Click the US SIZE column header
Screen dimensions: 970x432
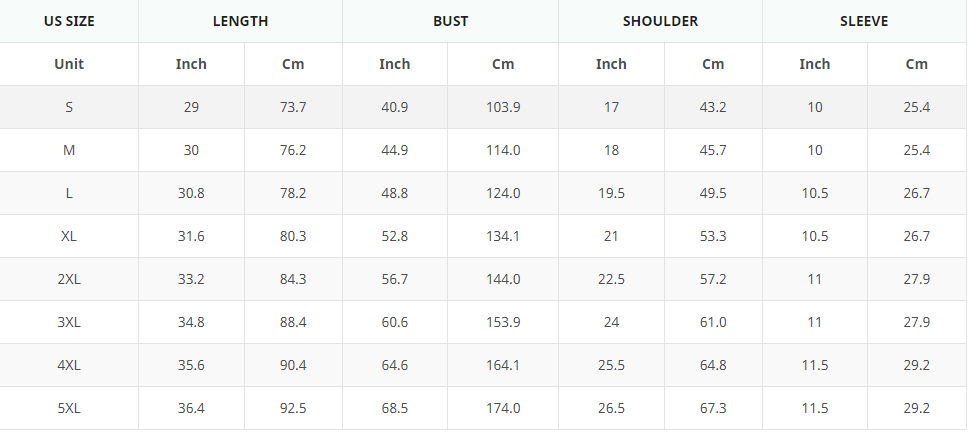[x=69, y=21]
